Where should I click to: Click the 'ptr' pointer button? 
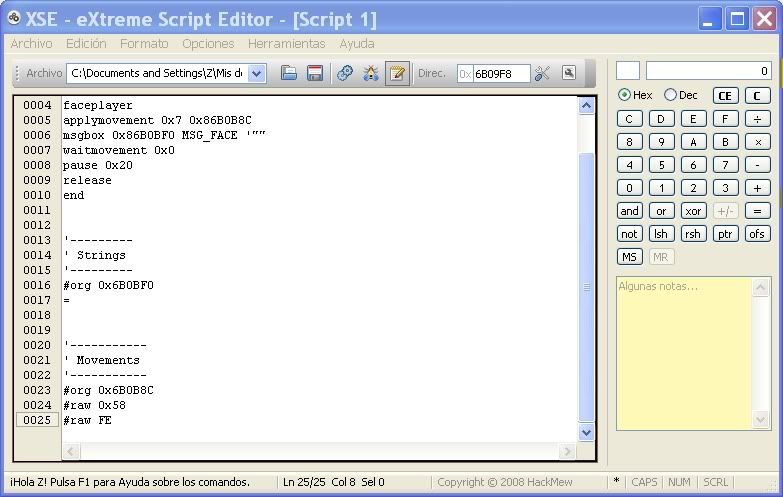click(x=725, y=234)
